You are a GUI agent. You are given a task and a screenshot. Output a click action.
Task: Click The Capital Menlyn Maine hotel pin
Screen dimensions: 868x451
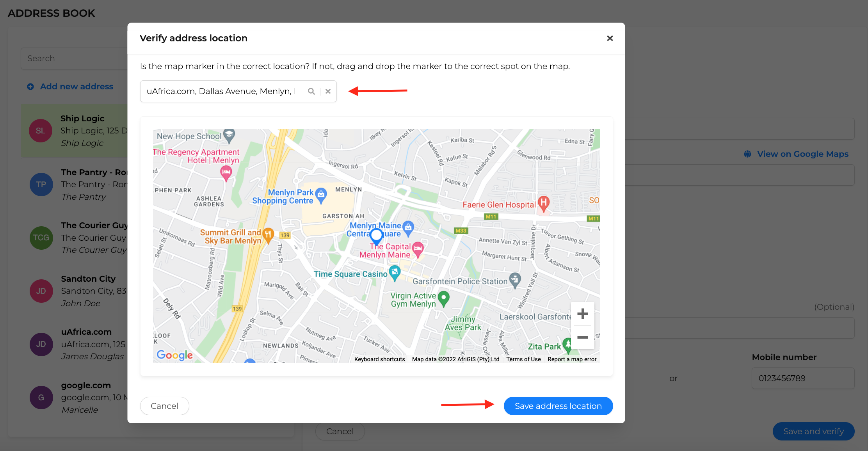(x=418, y=249)
